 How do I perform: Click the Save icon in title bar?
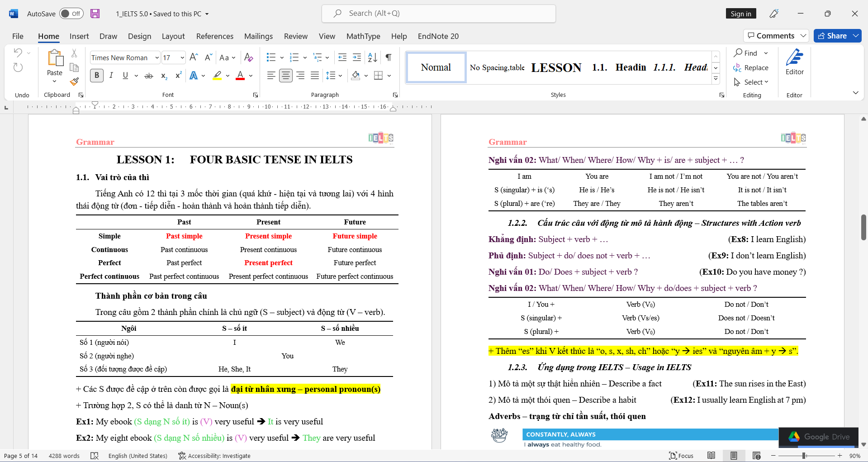click(95, 14)
